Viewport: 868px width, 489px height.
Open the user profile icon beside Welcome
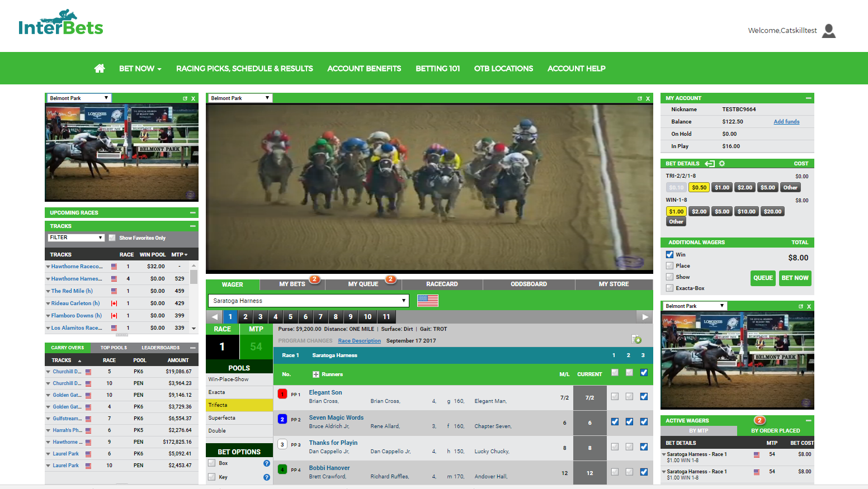click(x=829, y=31)
